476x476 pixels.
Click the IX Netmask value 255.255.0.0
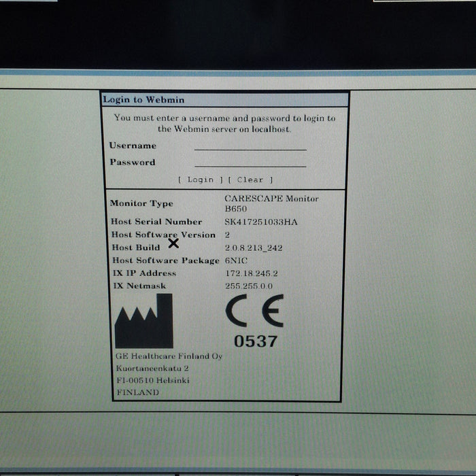coord(250,286)
